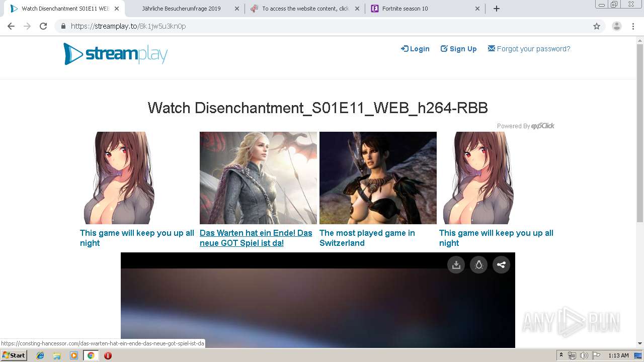Open the file explorer taskbar icon
644x362 pixels.
[57, 355]
